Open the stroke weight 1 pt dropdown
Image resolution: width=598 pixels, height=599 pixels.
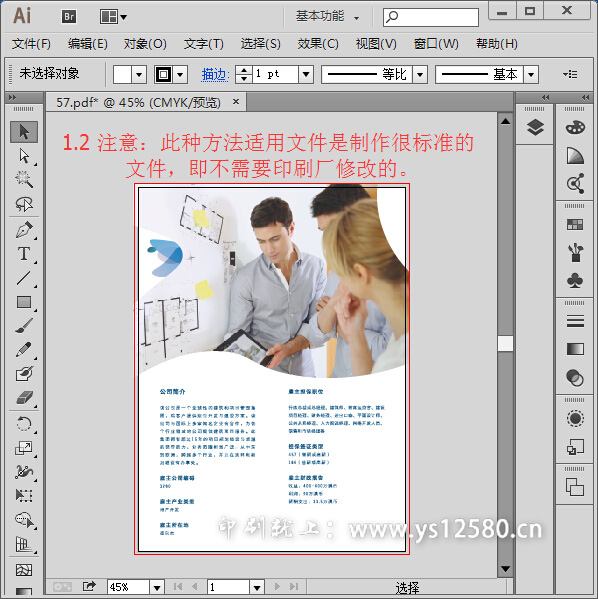(x=306, y=74)
